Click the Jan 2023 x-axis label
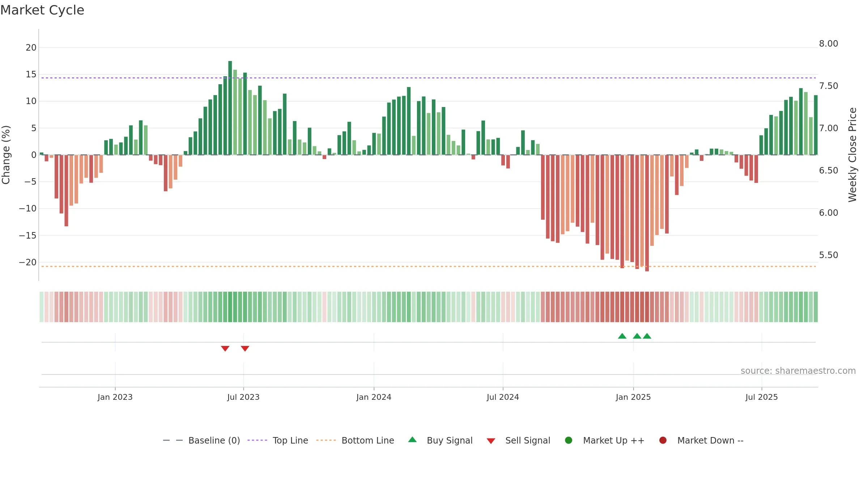 point(115,397)
